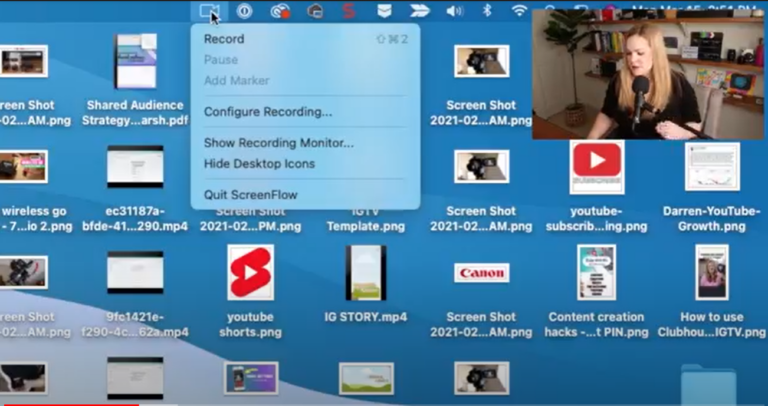Screen dimensions: 768x406
Task: Select the youtube shorts.png file
Action: 250,273
